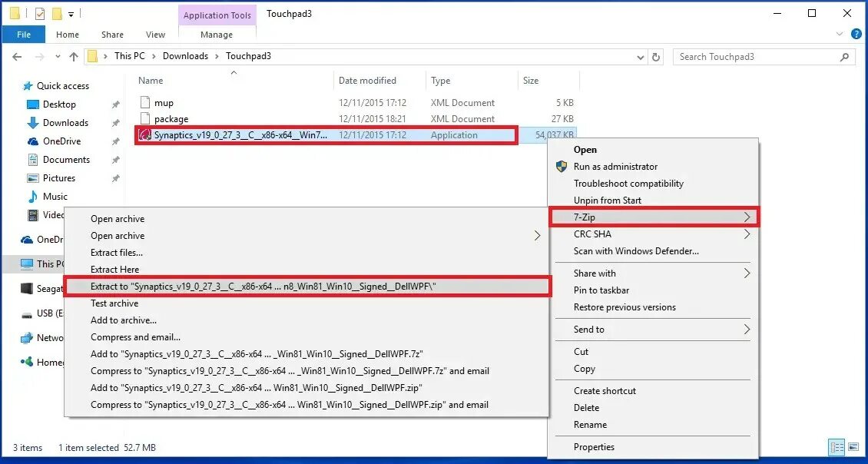Open the Customize Quick Access Toolbar dropdown
The image size is (868, 464).
point(71,15)
